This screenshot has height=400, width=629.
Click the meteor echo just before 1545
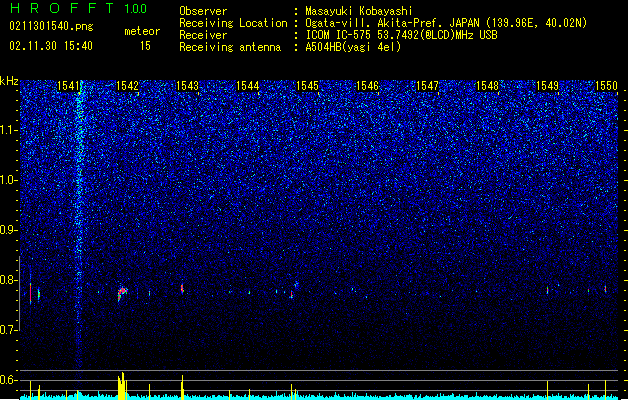292,294
